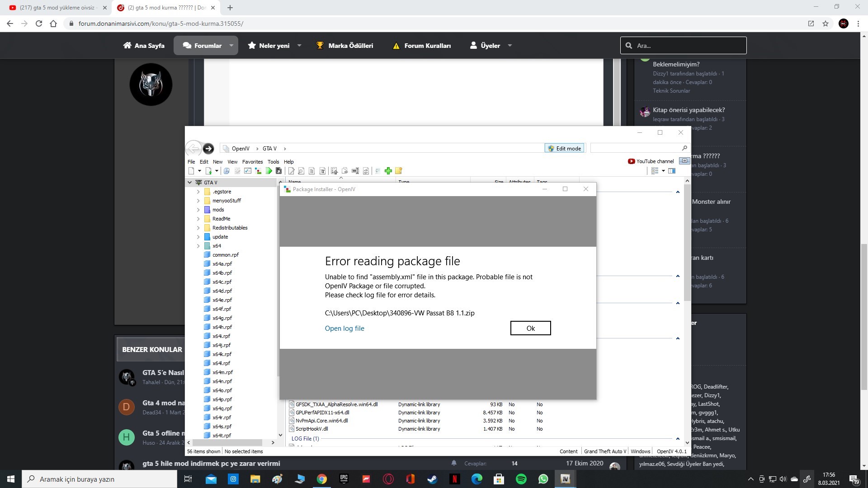The width and height of the screenshot is (868, 488).
Task: Toggle the preview pane layout icon
Action: click(672, 171)
